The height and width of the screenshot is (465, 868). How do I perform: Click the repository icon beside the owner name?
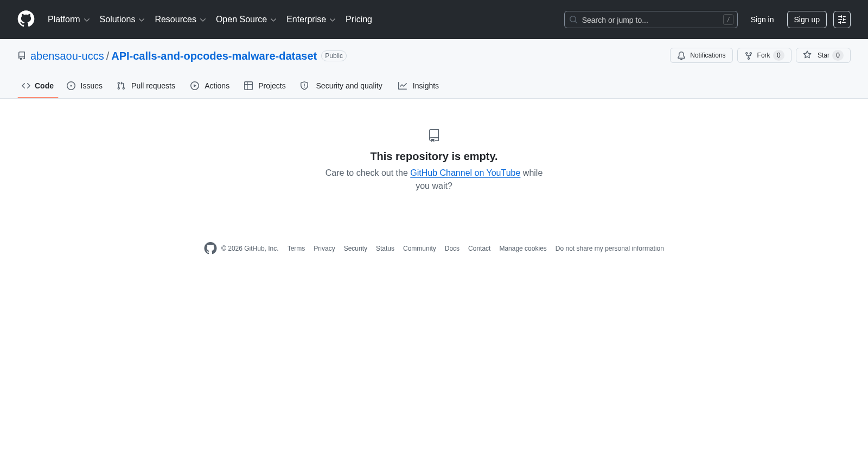point(22,56)
